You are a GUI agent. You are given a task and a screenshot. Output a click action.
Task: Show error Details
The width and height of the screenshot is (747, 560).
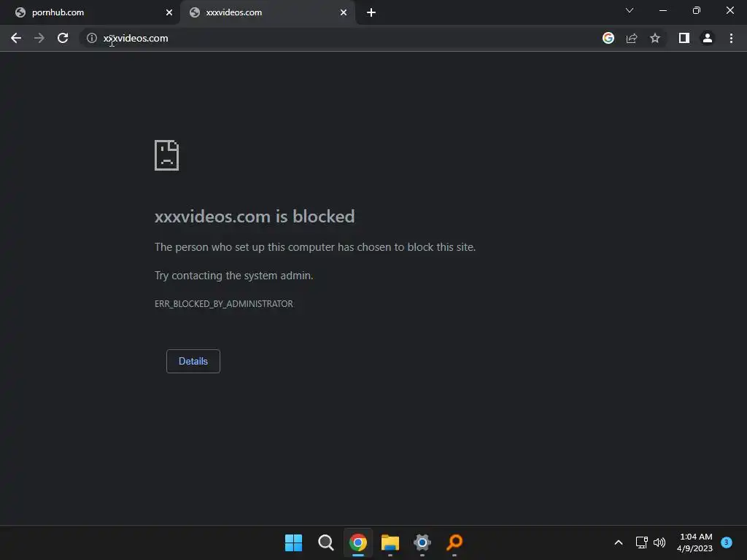click(193, 361)
